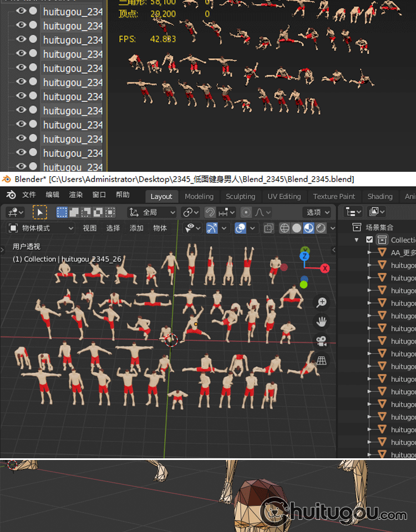Click the light green negative-Y axis dot
This screenshot has width=416, height=532.
pyautogui.click(x=303, y=285)
